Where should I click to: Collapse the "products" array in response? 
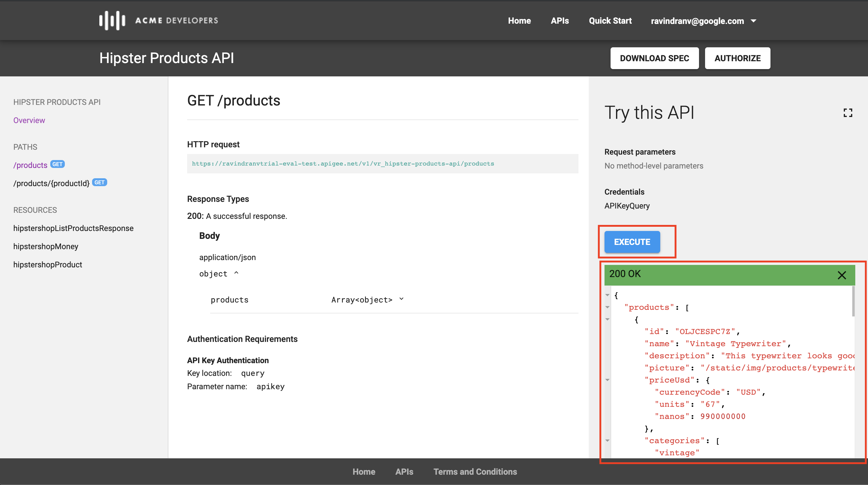tap(607, 307)
